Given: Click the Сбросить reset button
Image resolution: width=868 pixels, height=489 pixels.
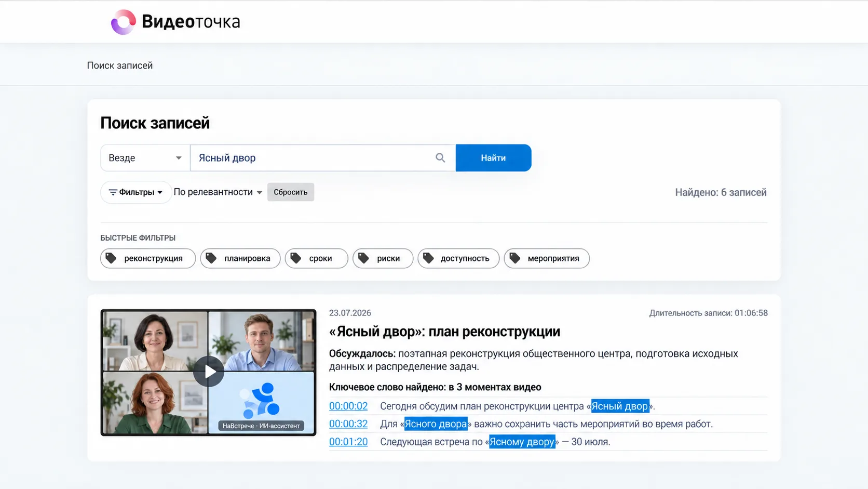Looking at the screenshot, I should (291, 192).
